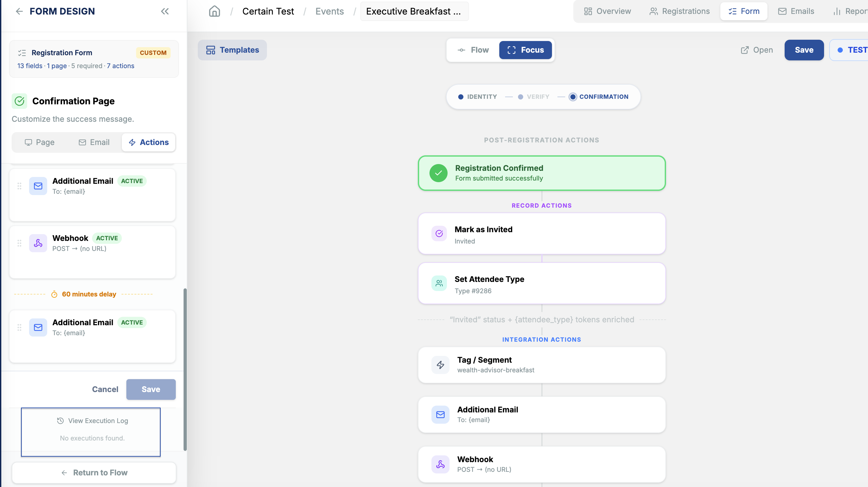Click the green check on Registration Confirmed
This screenshot has width=868, height=487.
[x=439, y=173]
